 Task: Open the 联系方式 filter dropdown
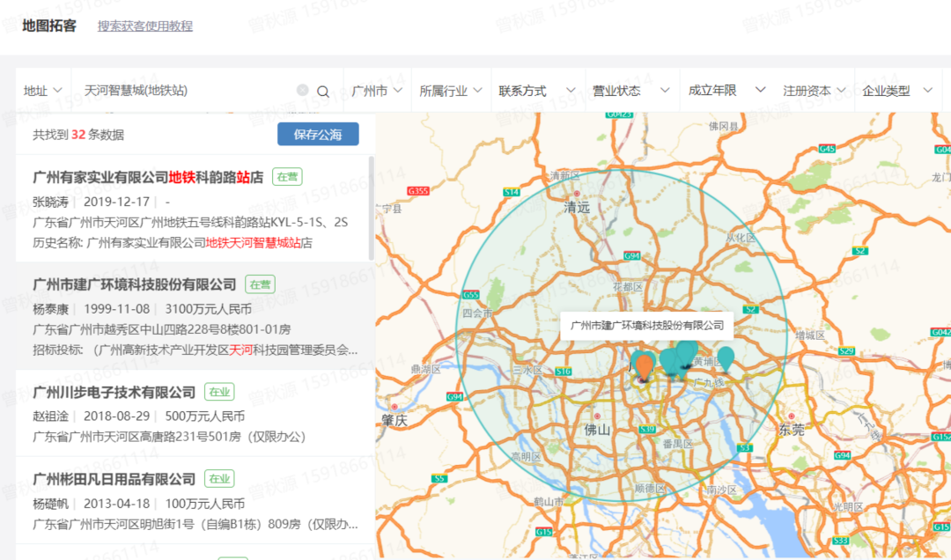pyautogui.click(x=536, y=89)
